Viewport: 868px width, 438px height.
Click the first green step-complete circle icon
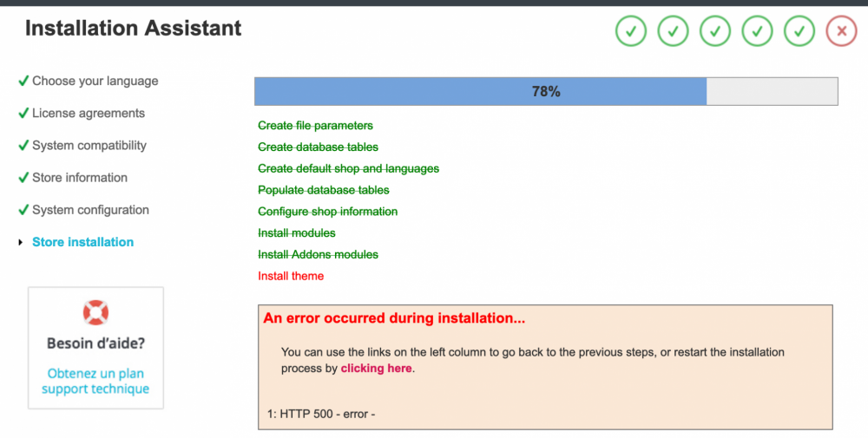[x=630, y=31]
